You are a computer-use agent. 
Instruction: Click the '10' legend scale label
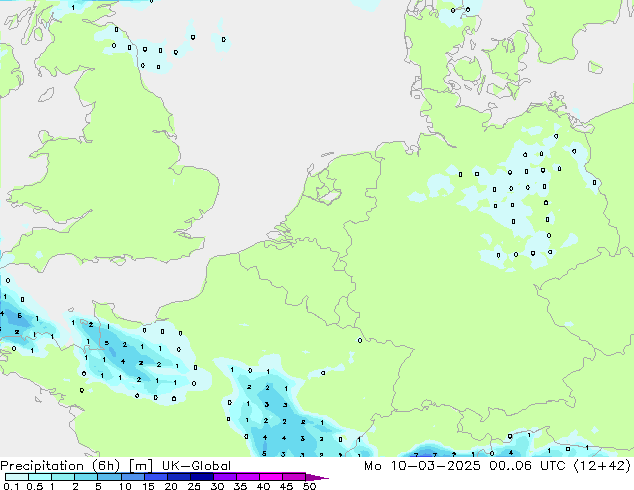coord(125,486)
